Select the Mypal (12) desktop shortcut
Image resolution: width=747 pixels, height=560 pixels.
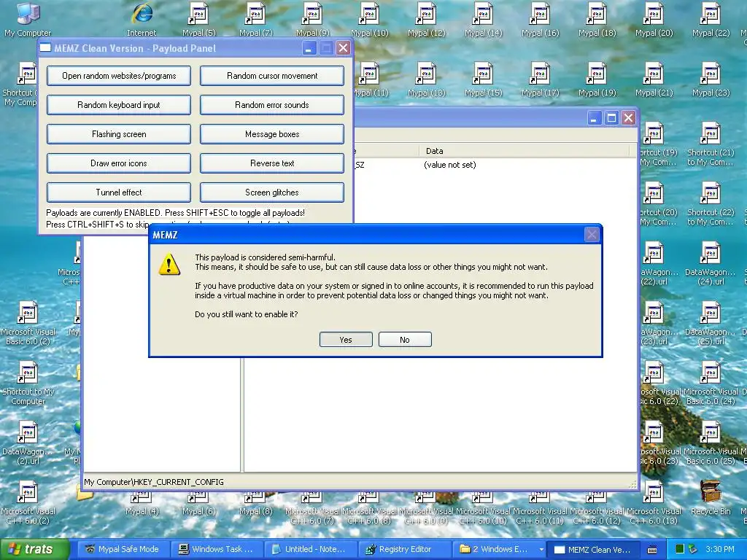[426, 20]
